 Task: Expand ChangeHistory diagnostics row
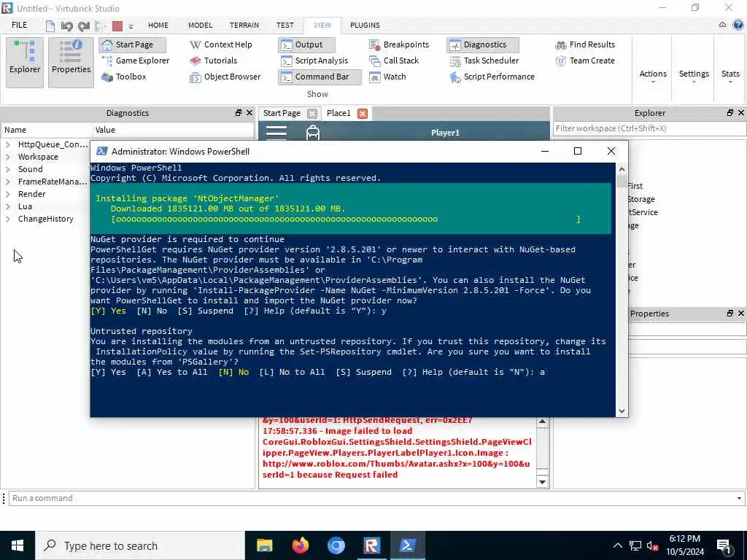tap(7, 219)
